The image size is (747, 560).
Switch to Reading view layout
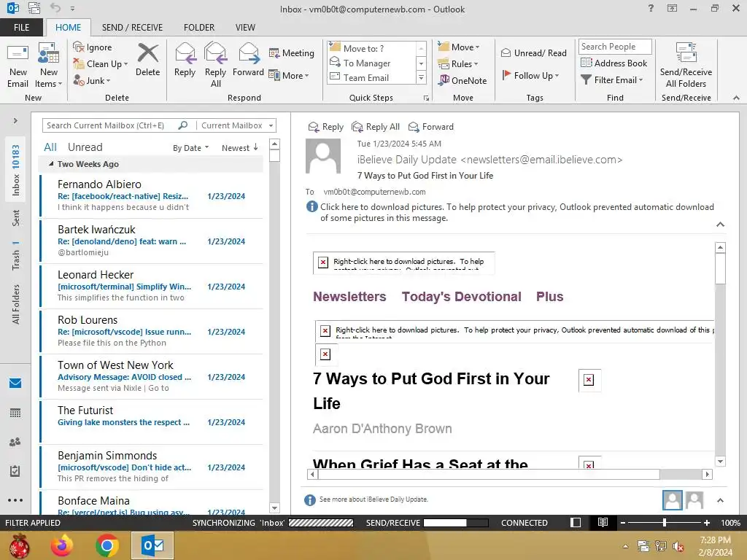[603, 522]
